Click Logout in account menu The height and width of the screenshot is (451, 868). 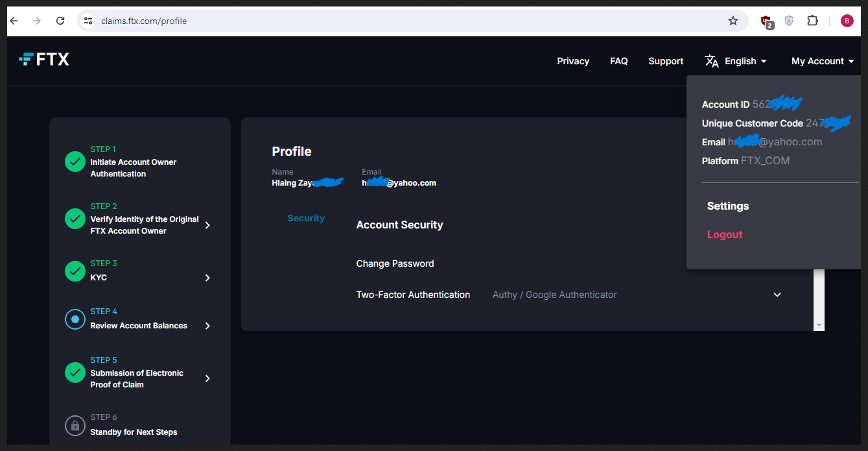point(725,234)
